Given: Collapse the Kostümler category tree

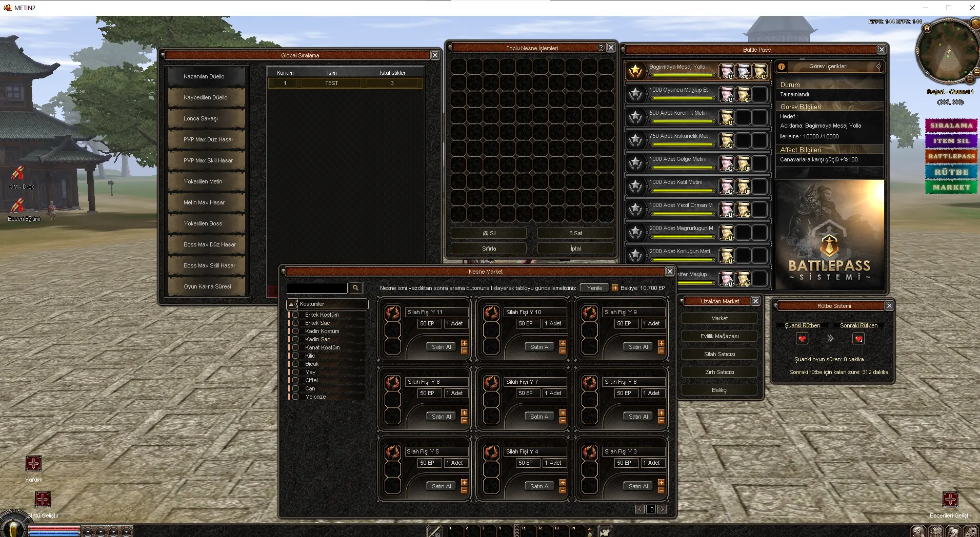Looking at the screenshot, I should (x=291, y=304).
